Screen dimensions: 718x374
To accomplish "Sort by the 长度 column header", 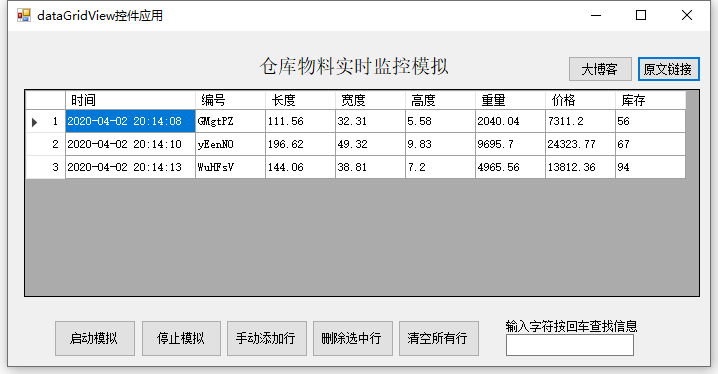I will pyautogui.click(x=300, y=100).
